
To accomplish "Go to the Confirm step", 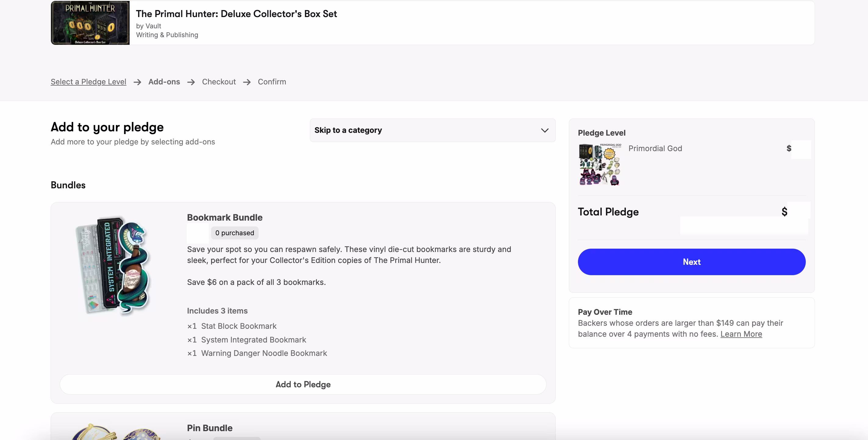I will pyautogui.click(x=271, y=82).
